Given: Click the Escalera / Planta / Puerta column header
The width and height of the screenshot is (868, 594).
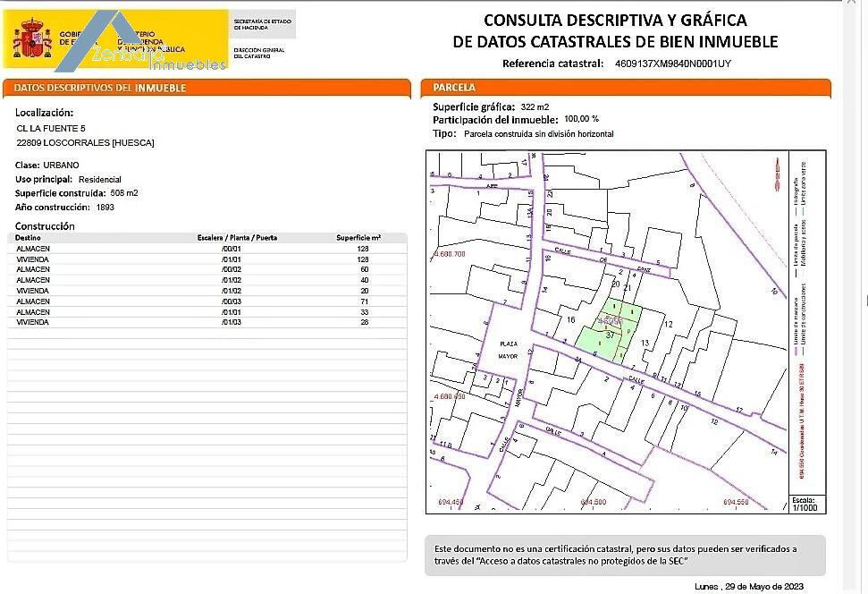Looking at the screenshot, I should [237, 238].
